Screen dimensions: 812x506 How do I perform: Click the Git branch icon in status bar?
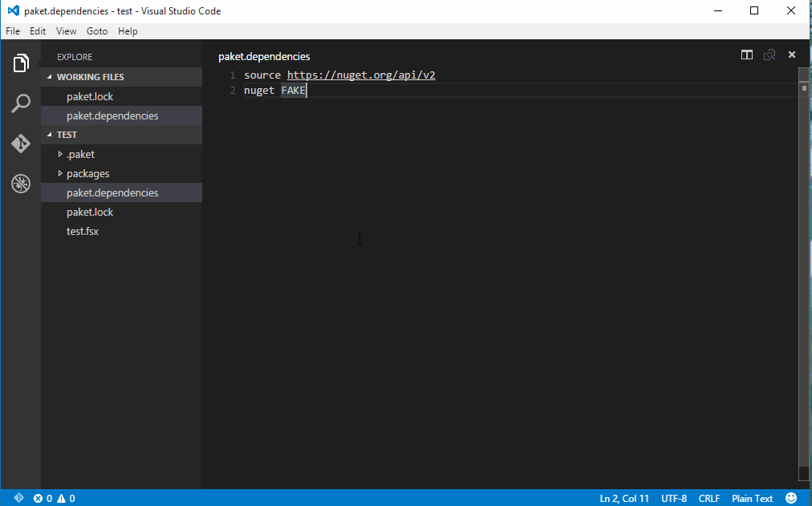[18, 498]
